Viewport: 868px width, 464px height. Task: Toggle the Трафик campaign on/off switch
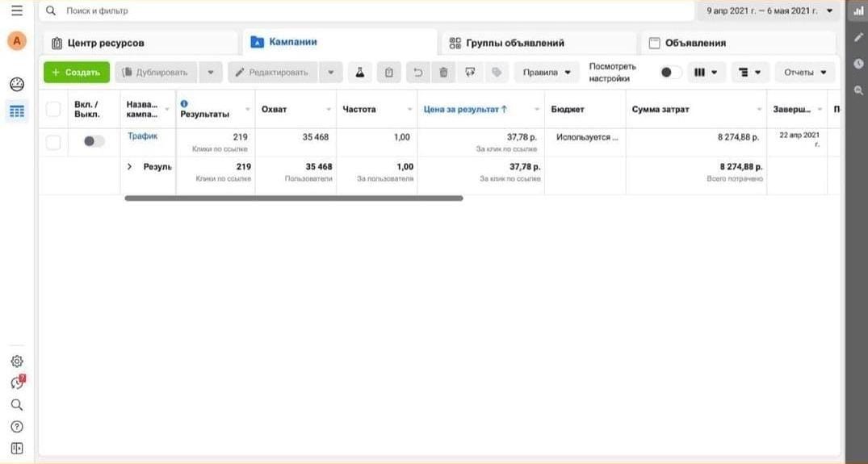[94, 141]
